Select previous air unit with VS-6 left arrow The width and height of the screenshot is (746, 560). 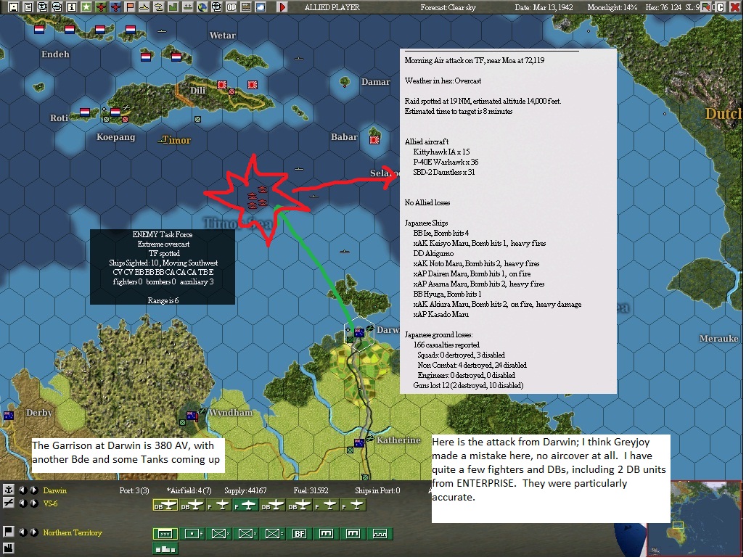(22, 503)
